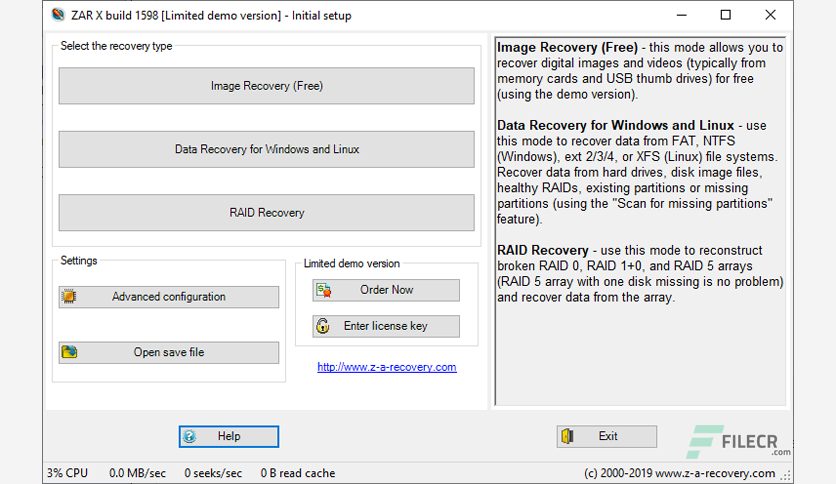
Task: Click the 'Limited demo version' group label
Action: click(351, 263)
